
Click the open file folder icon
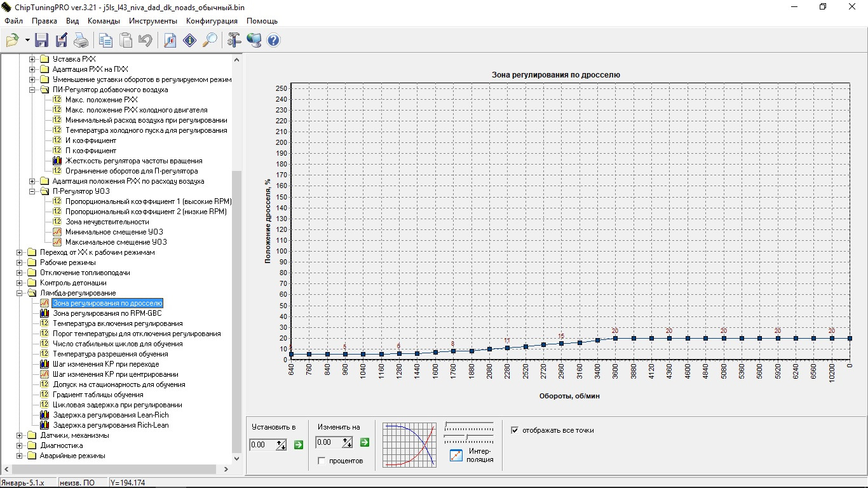point(12,41)
